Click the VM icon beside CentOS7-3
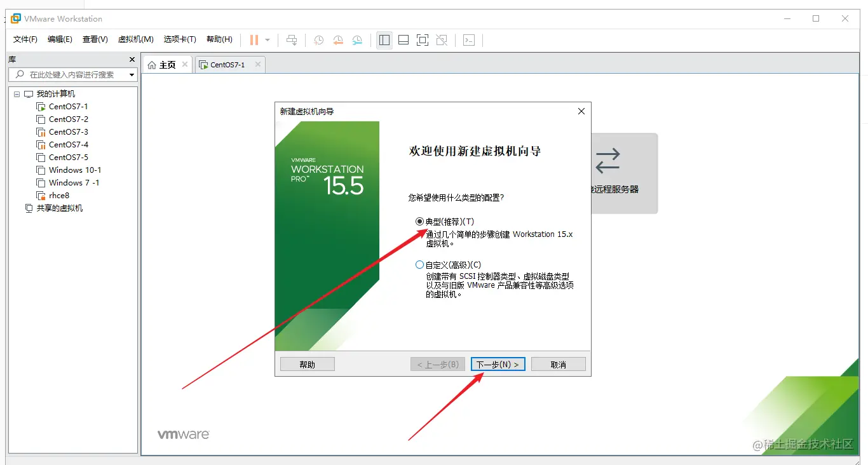868x465 pixels. tap(41, 132)
